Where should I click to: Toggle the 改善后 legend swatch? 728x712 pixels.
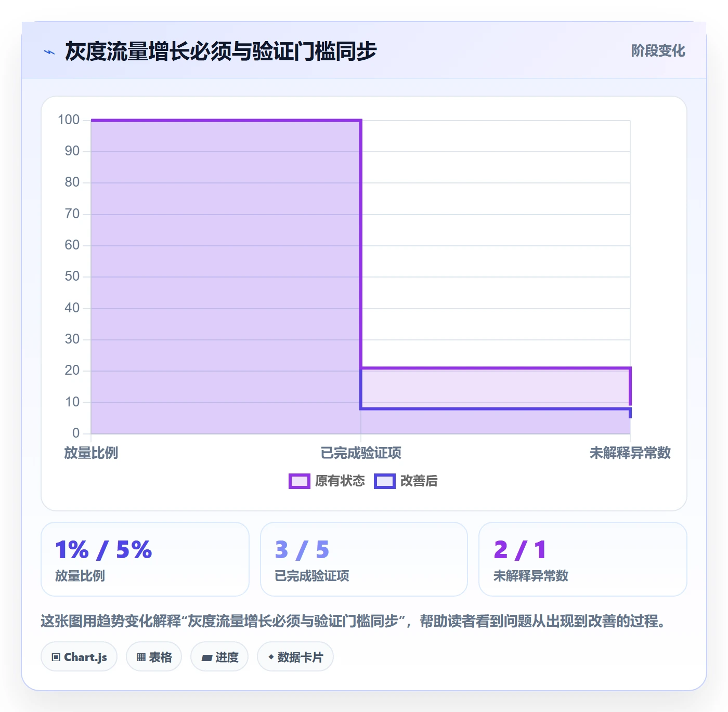tap(385, 481)
